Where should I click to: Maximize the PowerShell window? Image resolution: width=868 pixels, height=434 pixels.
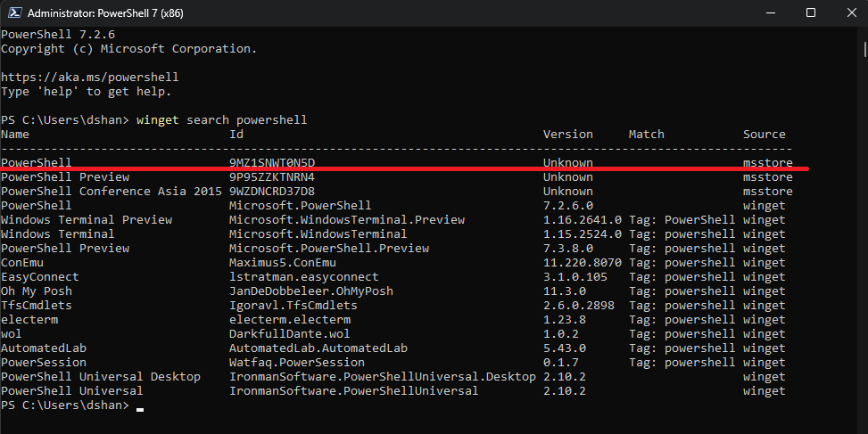click(x=810, y=12)
